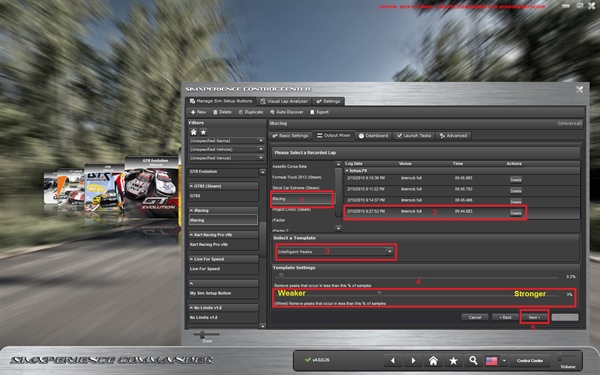The image size is (600, 375).
Task: Delete the 00:45.783 lap entry
Action: pos(515,191)
